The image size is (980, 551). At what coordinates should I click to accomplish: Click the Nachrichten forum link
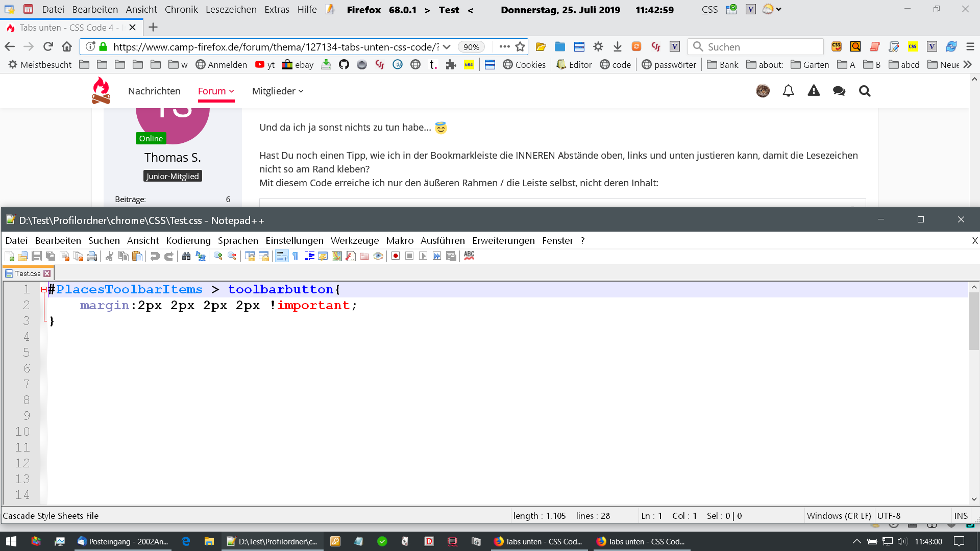pyautogui.click(x=154, y=91)
